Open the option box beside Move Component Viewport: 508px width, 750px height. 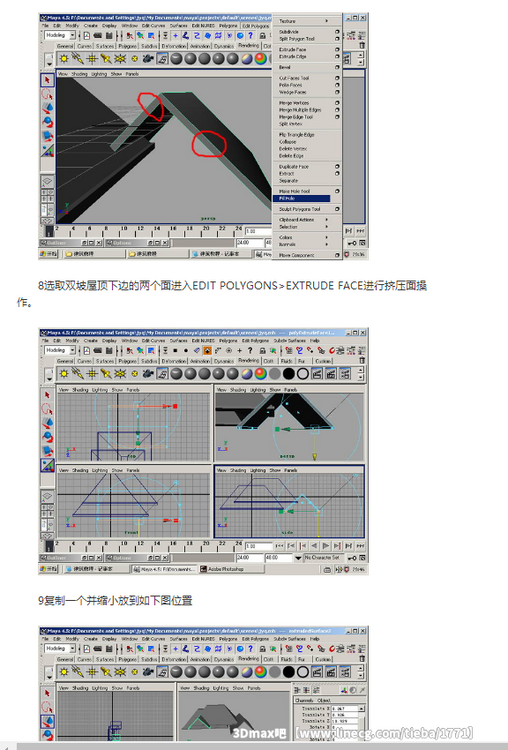coord(337,255)
